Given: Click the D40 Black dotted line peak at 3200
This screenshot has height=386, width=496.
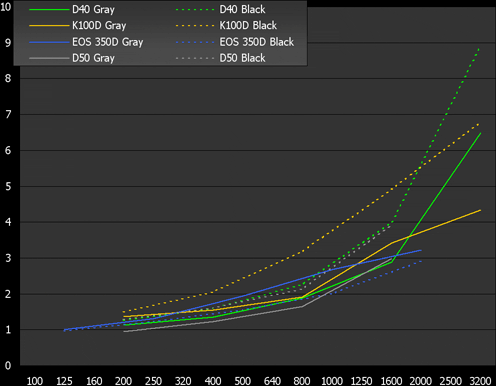Looking at the screenshot, I should point(479,49).
